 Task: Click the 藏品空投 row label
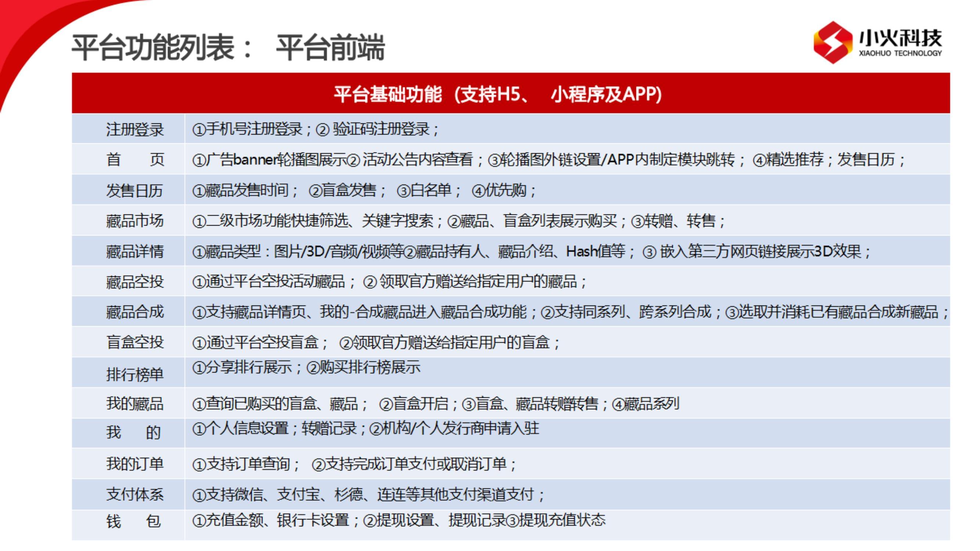135,282
